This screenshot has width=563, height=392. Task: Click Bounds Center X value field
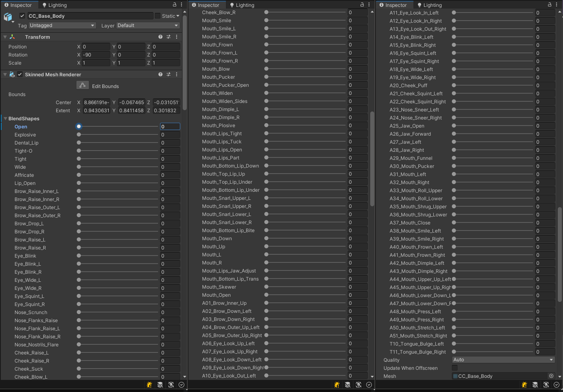pos(97,102)
